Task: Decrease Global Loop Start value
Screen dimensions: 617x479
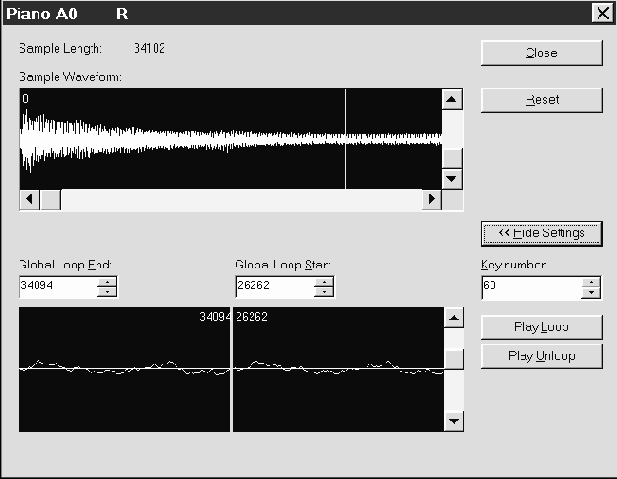Action: 323,293
